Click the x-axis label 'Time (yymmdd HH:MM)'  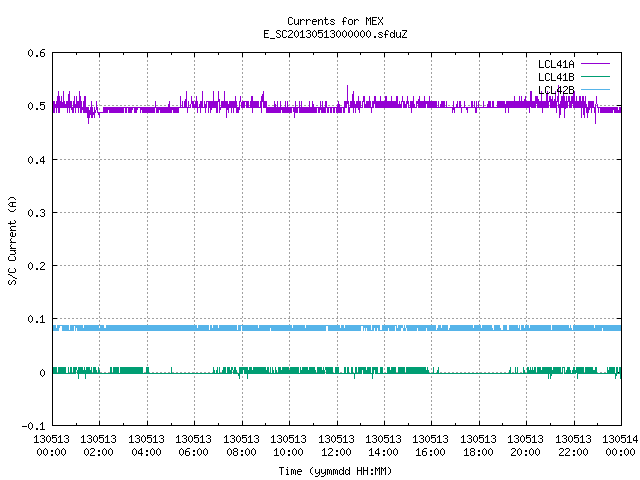pyautogui.click(x=335, y=471)
